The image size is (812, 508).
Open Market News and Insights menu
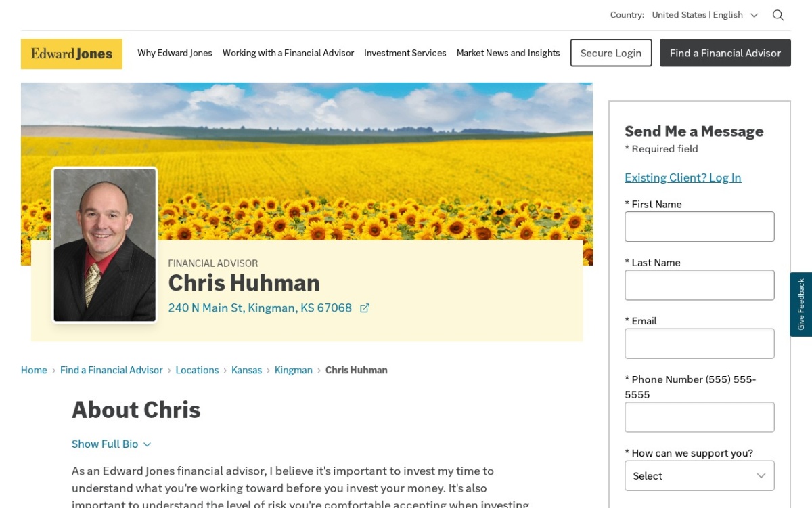508,53
